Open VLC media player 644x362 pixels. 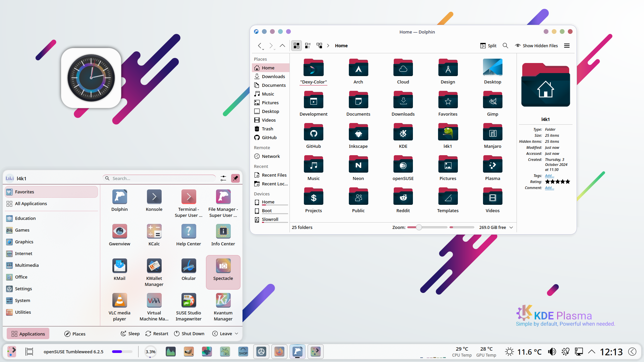(119, 307)
